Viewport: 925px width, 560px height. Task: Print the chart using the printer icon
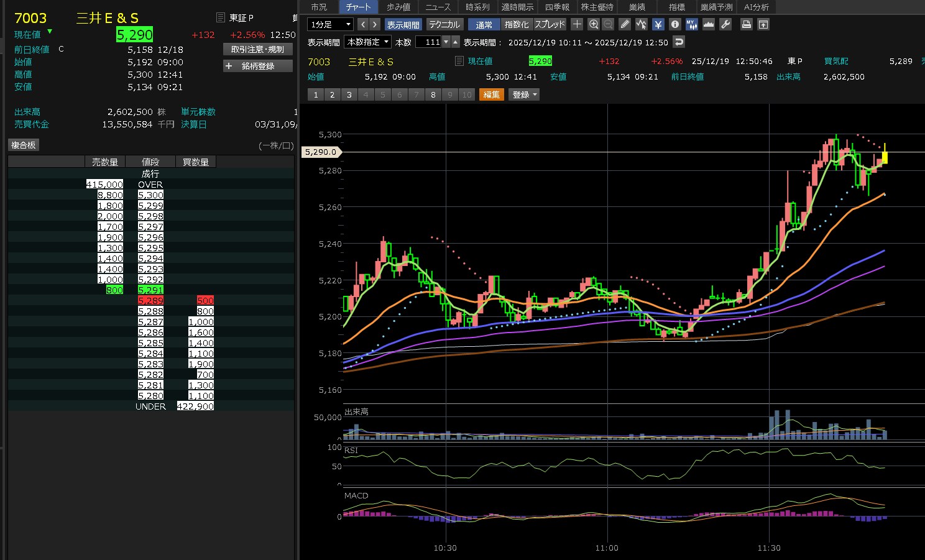click(747, 24)
